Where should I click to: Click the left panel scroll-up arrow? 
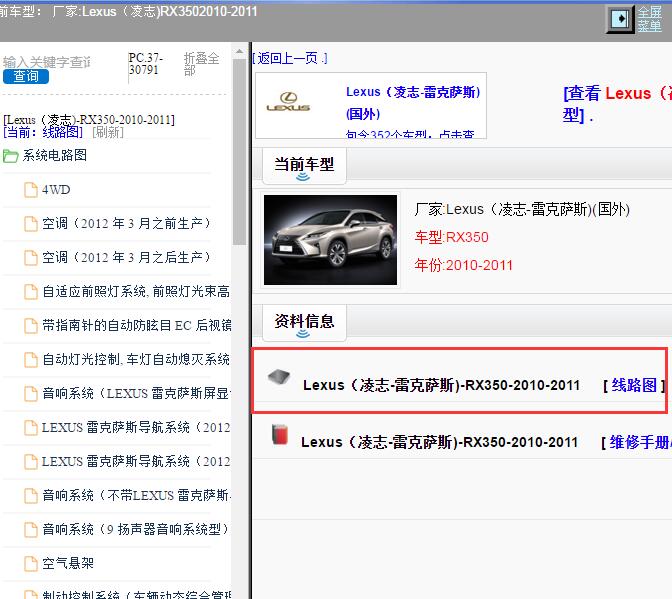239,52
